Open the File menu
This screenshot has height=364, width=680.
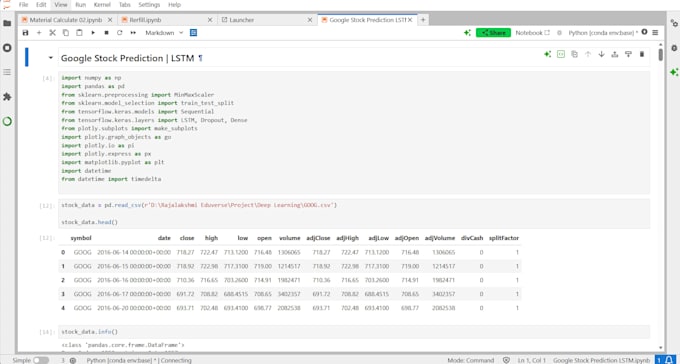pos(23,5)
